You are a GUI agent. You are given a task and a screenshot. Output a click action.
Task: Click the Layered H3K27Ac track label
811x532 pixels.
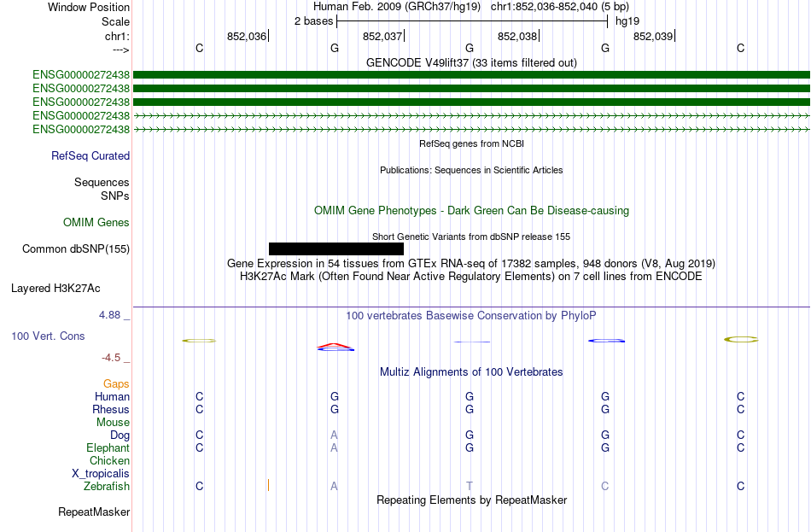pyautogui.click(x=55, y=289)
